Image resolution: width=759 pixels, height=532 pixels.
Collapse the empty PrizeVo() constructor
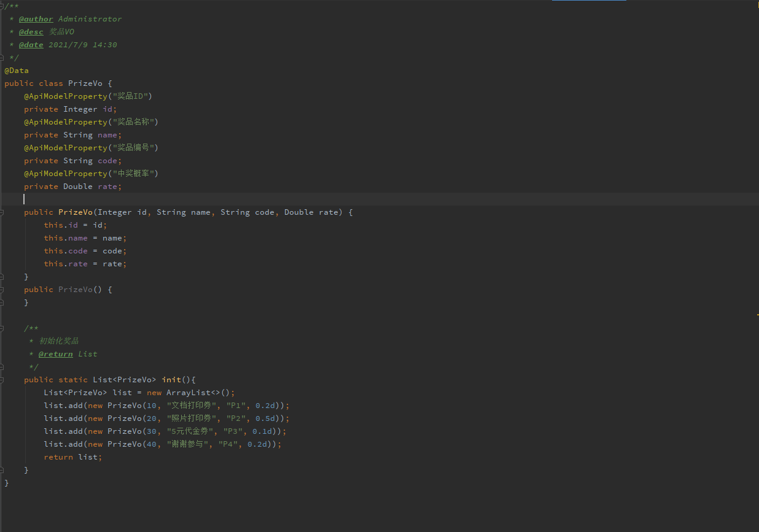click(x=2, y=290)
